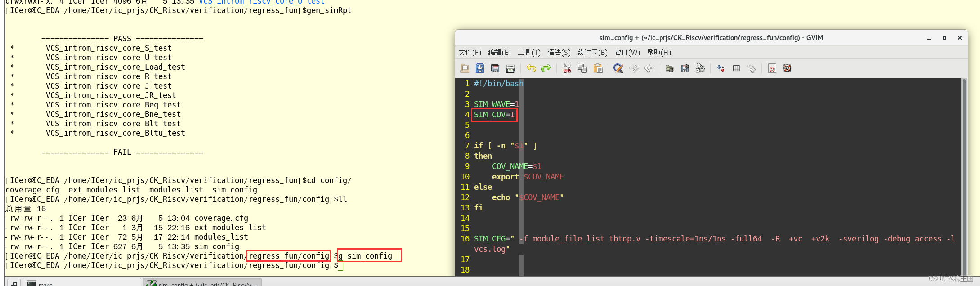The width and height of the screenshot is (980, 286).
Task: Click the show desktop taskbar icon
Action: pyautogui.click(x=13, y=283)
